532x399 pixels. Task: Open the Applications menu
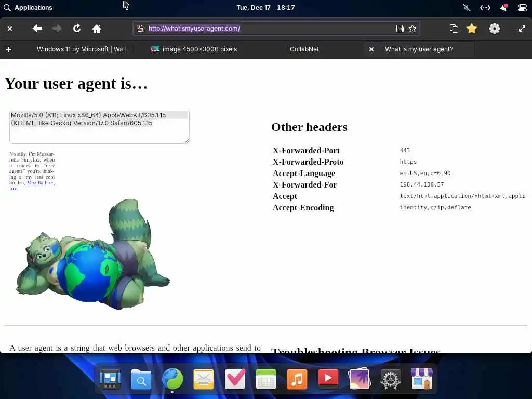pos(28,7)
